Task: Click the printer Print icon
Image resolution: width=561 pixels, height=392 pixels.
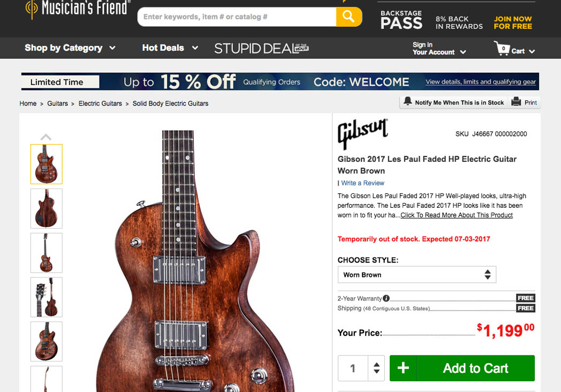Action: coord(516,102)
